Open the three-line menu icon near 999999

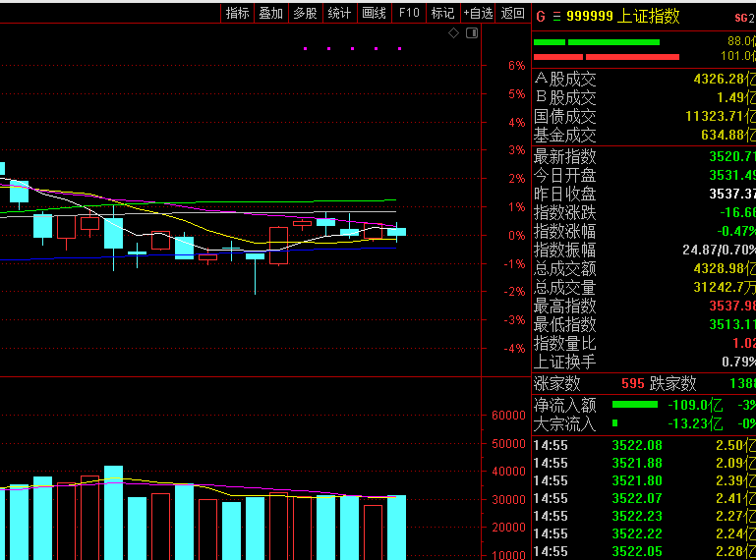pyautogui.click(x=556, y=17)
